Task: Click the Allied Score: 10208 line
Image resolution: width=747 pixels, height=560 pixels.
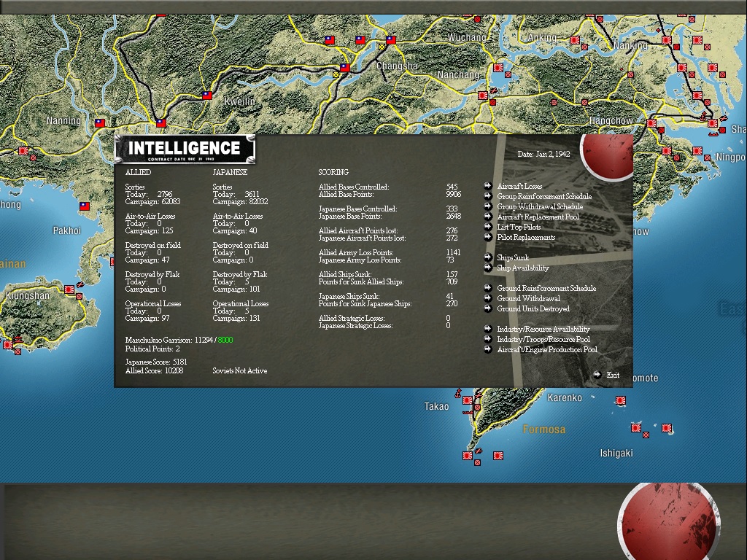Action: pos(154,370)
